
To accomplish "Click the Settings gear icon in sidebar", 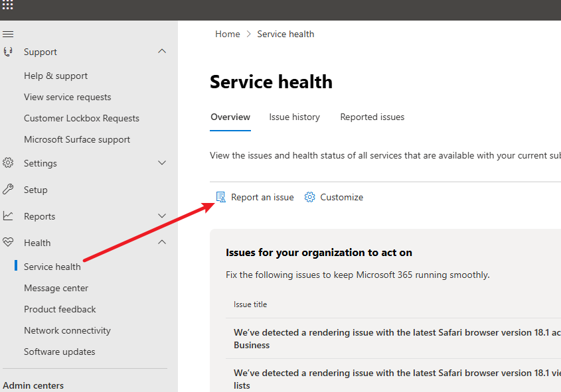I will (x=8, y=163).
